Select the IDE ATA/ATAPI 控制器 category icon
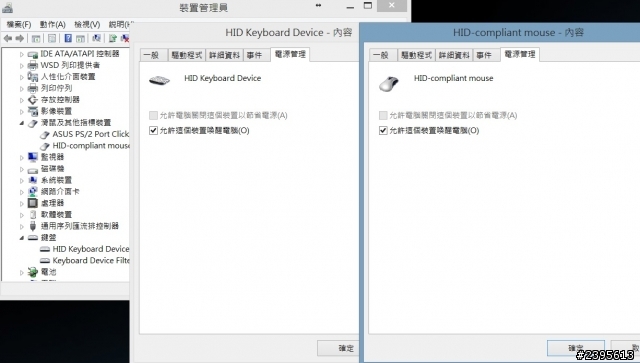The width and height of the screenshot is (640, 363). point(33,54)
